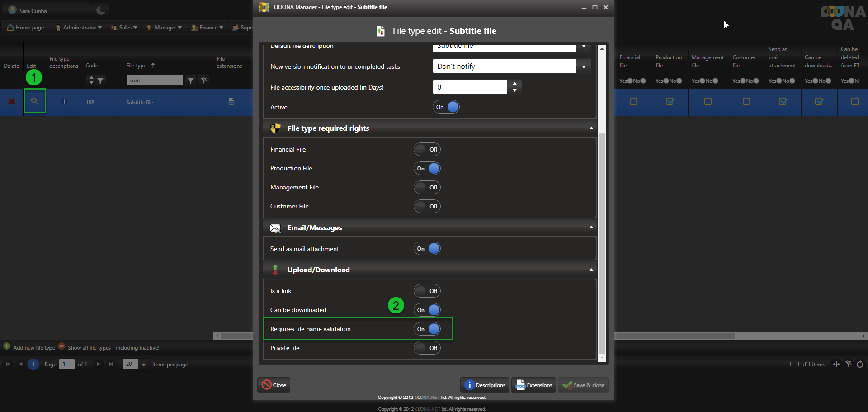Click the Save & close button
The height and width of the screenshot is (412, 868).
tap(583, 385)
